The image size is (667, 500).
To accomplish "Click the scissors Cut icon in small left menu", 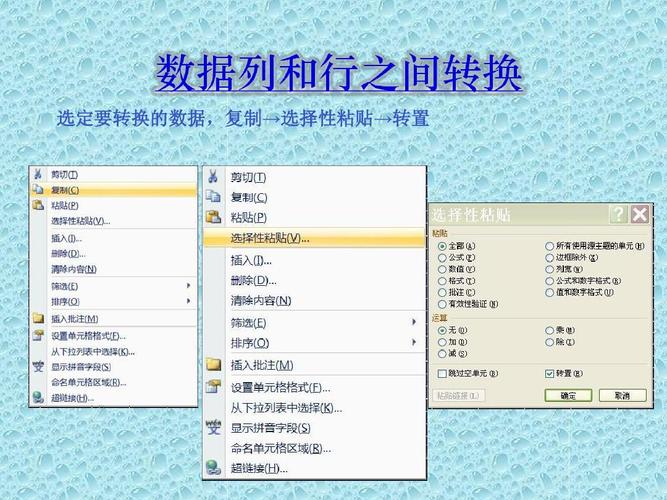I will coord(38,174).
